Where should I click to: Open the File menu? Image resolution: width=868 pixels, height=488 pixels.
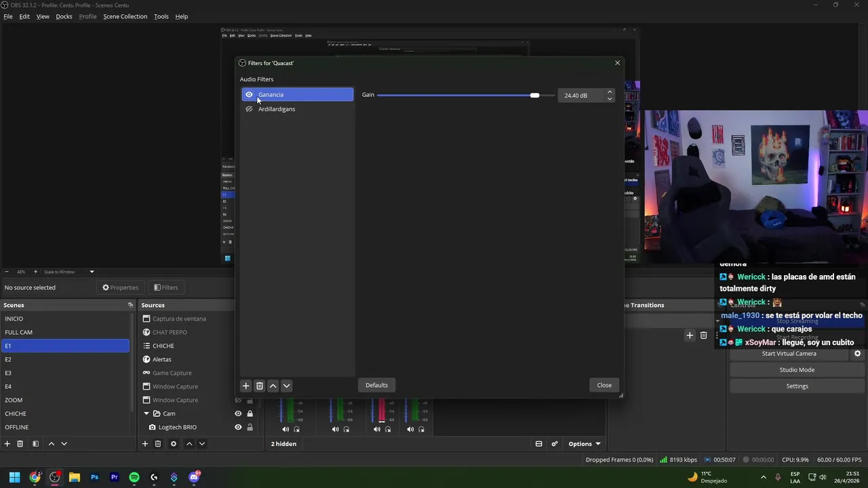point(8,16)
